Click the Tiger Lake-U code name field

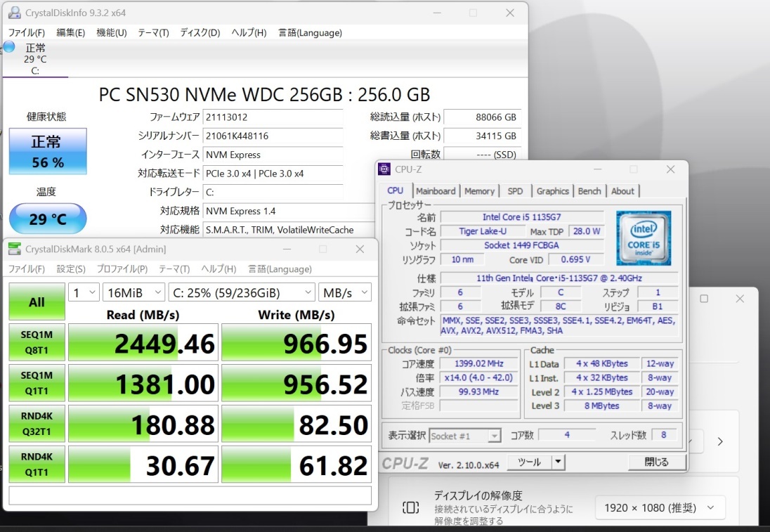482,231
